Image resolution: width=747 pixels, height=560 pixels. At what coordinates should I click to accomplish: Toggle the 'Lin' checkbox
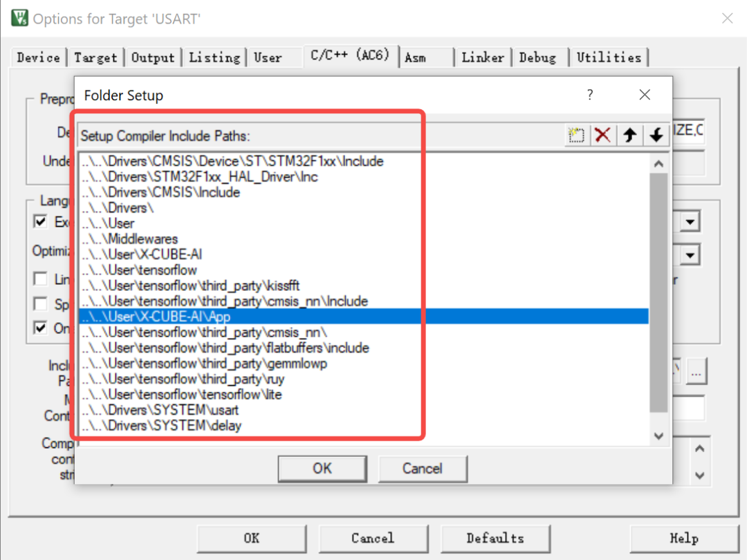point(41,279)
